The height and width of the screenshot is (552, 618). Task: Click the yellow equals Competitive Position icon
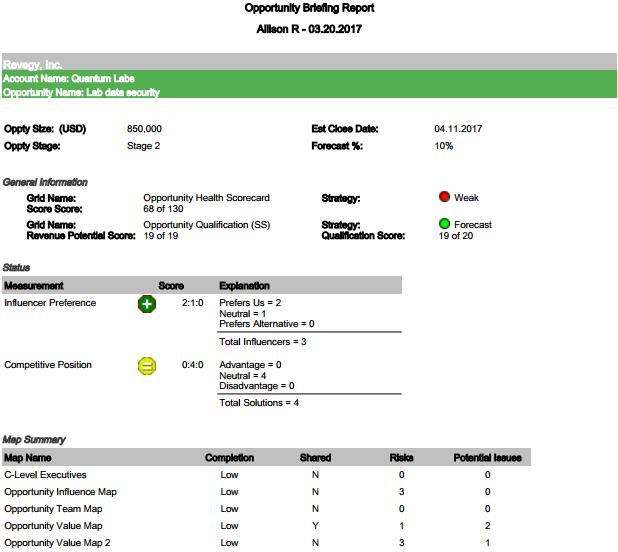click(x=147, y=366)
